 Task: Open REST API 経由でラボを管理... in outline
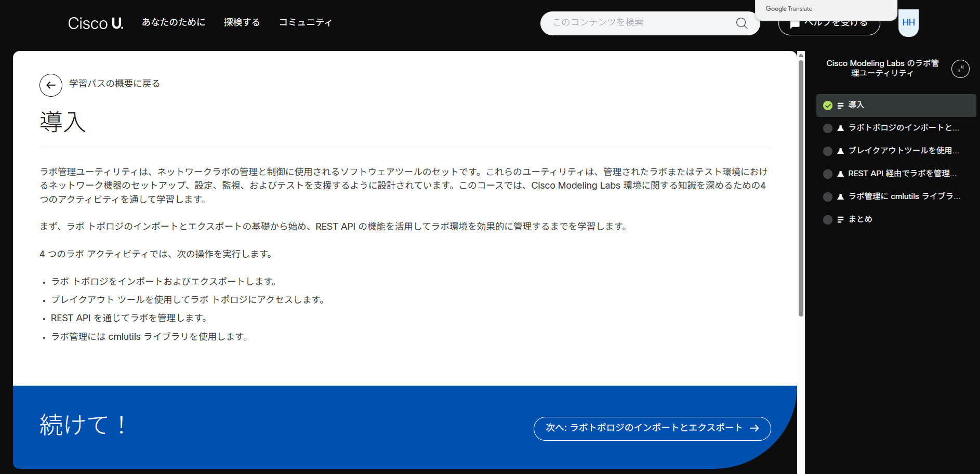[x=896, y=174]
